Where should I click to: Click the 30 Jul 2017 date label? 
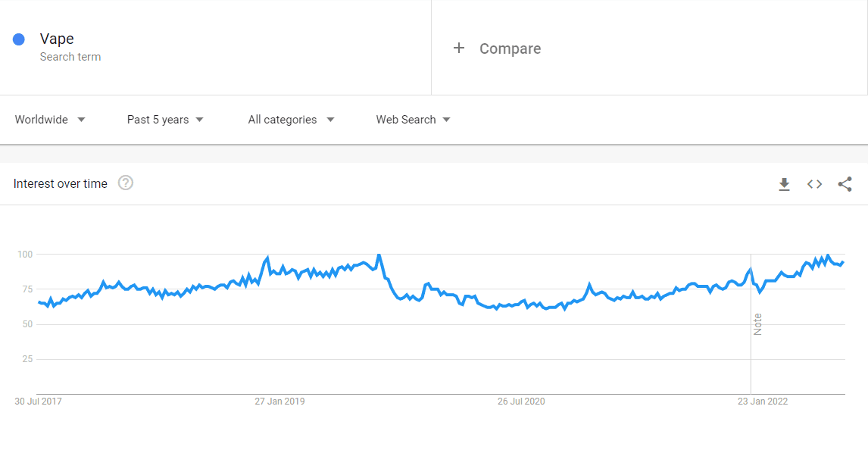[38, 402]
